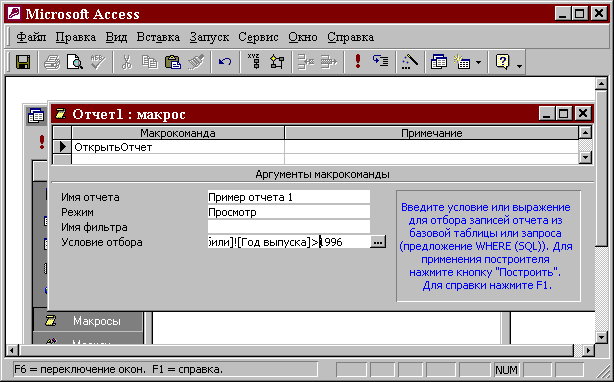Viewport: 614px width, 382px height.
Task: Click the Paste clipboard icon
Action: click(x=173, y=62)
